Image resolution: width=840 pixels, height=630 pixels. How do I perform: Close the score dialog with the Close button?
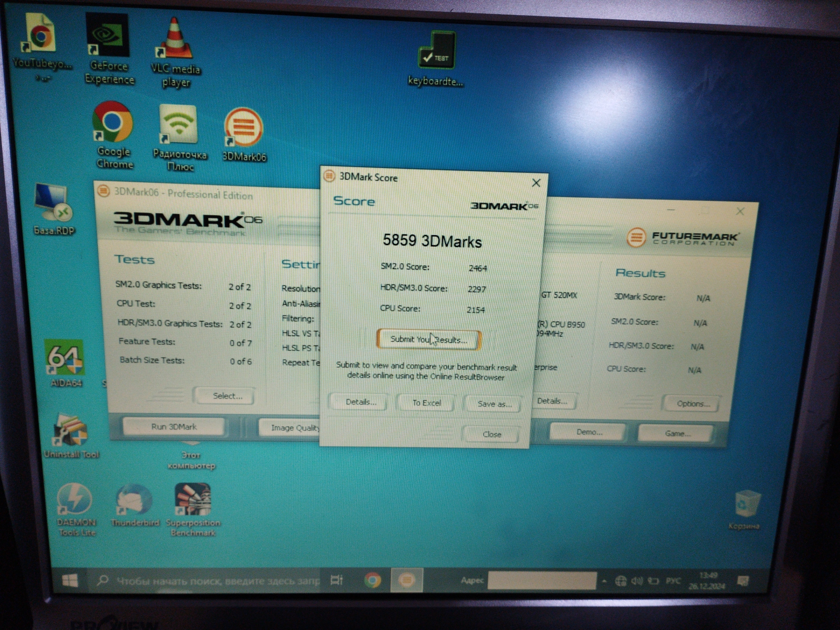[492, 434]
